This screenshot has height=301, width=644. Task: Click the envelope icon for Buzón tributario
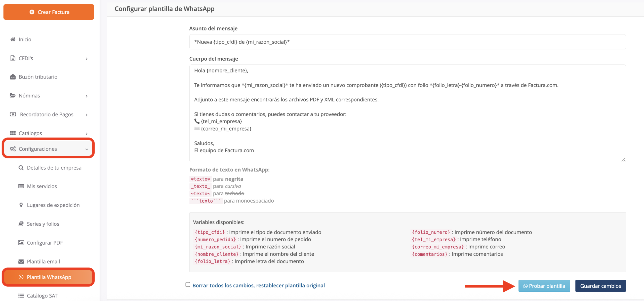[13, 77]
